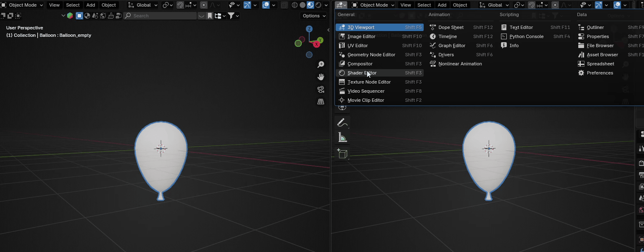Open the Object Mode dropdown in left viewport
Screen dimensions: 644x252
(22, 5)
